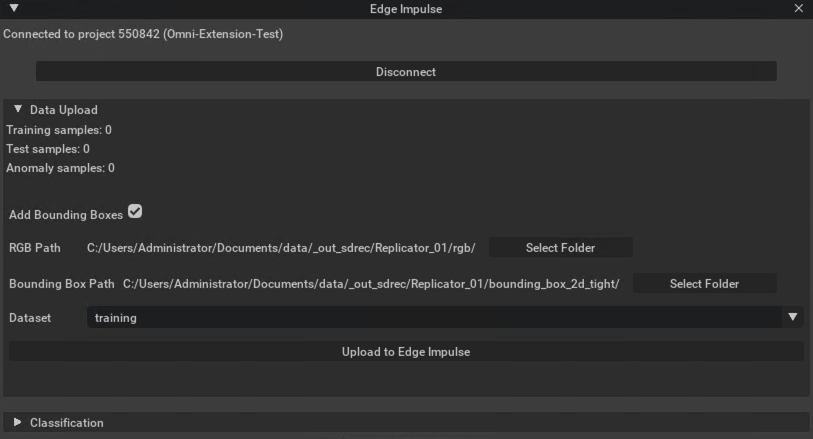Click 'Connected to project 550842' status text
813x439 pixels.
(x=143, y=34)
